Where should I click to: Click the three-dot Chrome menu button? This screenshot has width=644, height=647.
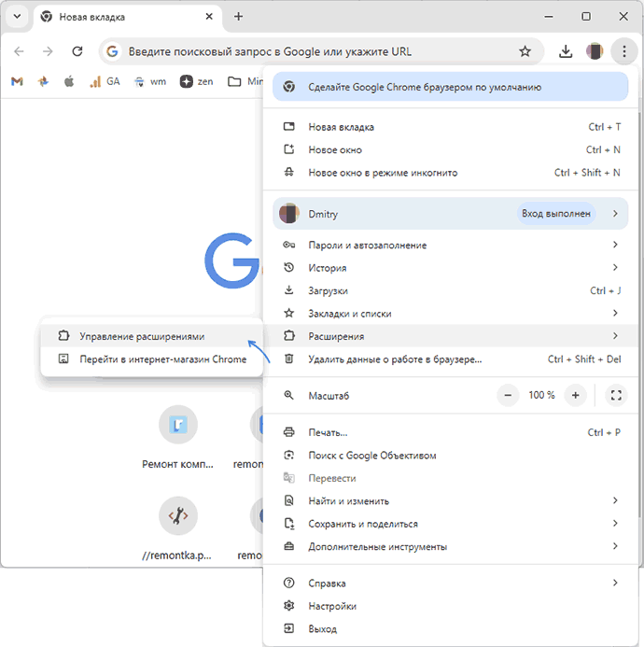(624, 51)
